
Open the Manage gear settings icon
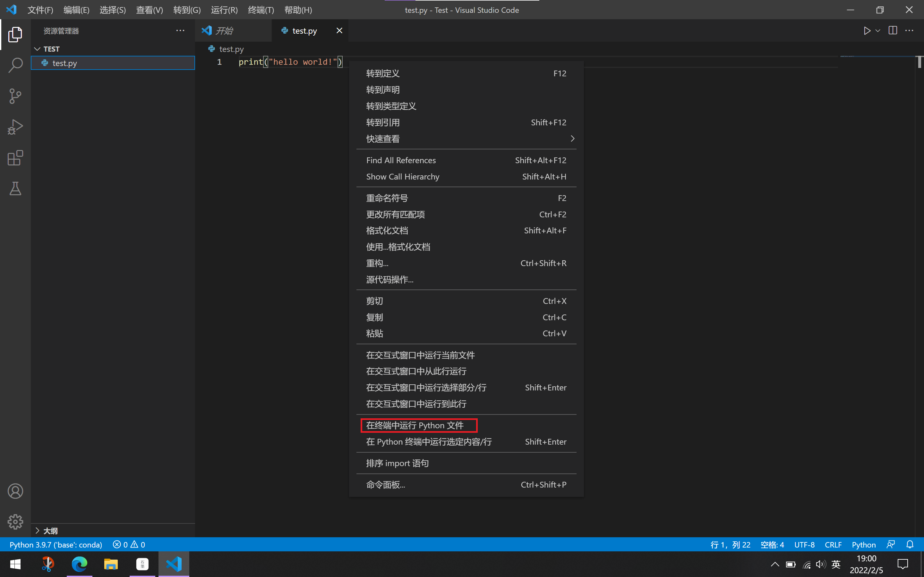[15, 522]
